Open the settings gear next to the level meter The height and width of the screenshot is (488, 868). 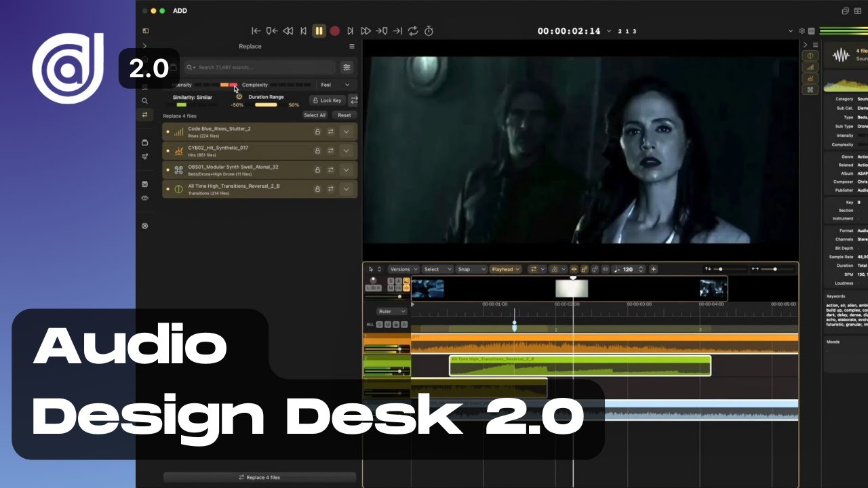(802, 31)
